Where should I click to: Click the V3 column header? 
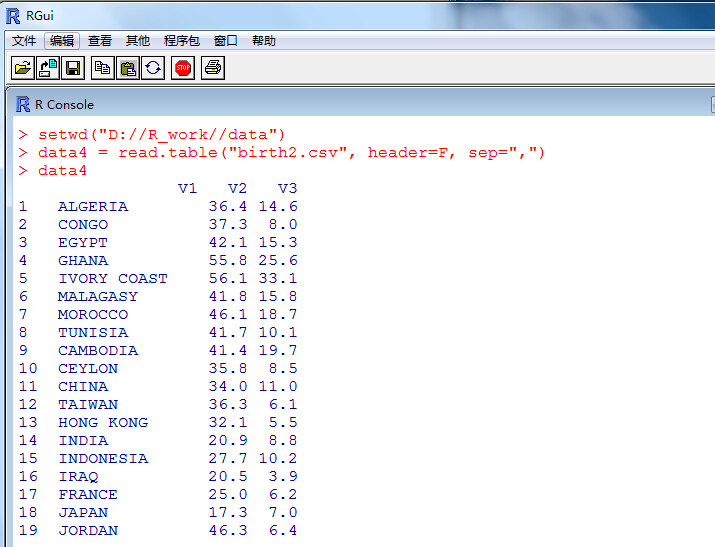click(288, 188)
